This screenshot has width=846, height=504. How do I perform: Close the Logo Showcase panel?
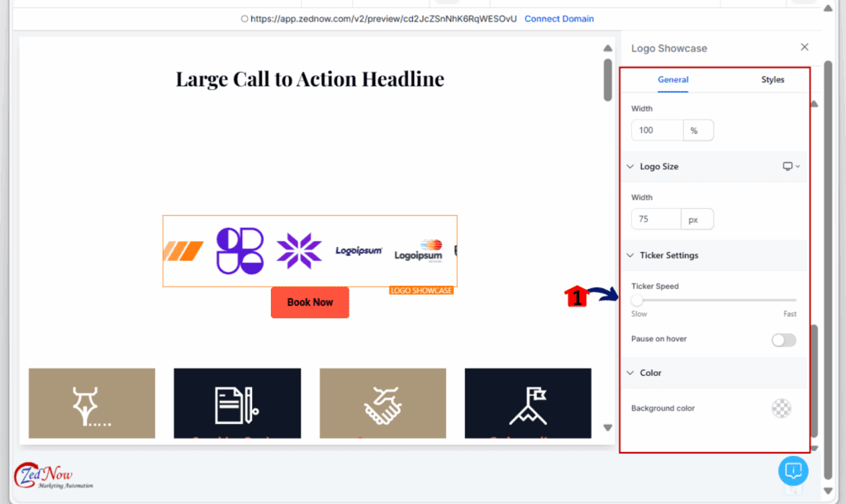[x=805, y=47]
